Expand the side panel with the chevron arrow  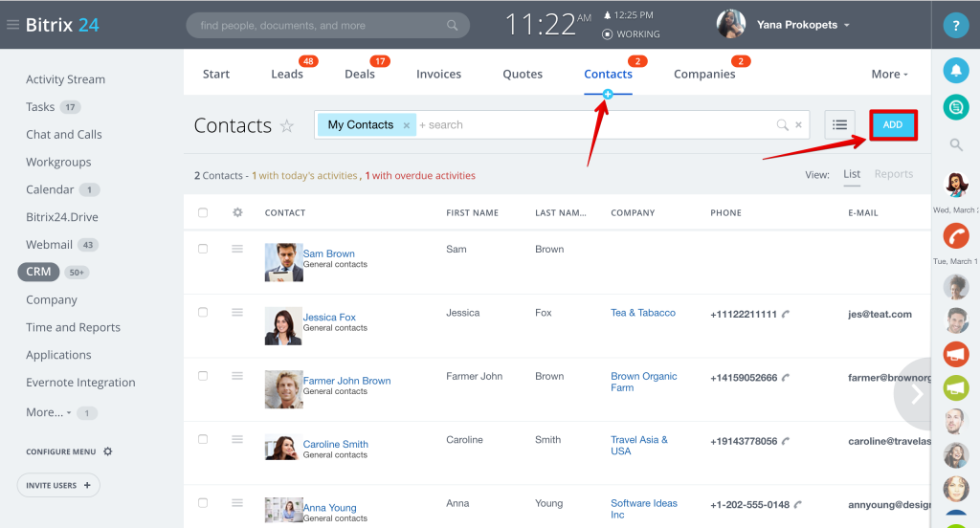coord(916,394)
